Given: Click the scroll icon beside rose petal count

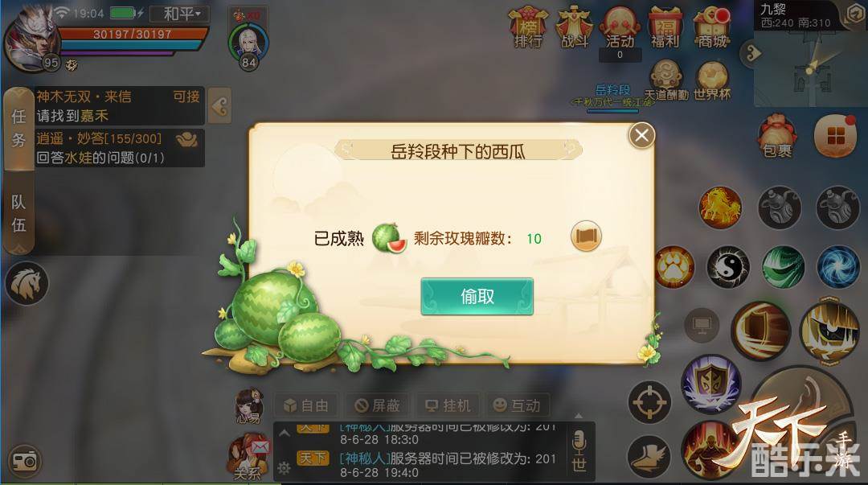Looking at the screenshot, I should [x=586, y=236].
